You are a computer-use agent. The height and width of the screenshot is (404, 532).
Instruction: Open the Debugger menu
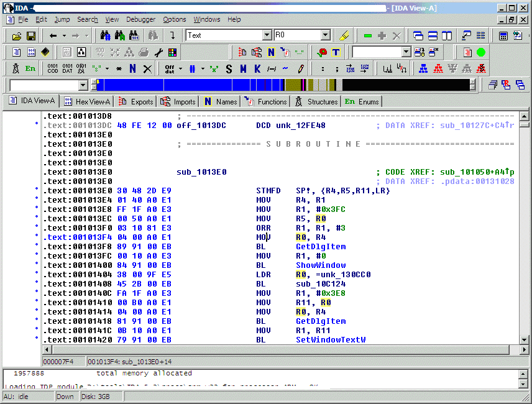[140, 19]
